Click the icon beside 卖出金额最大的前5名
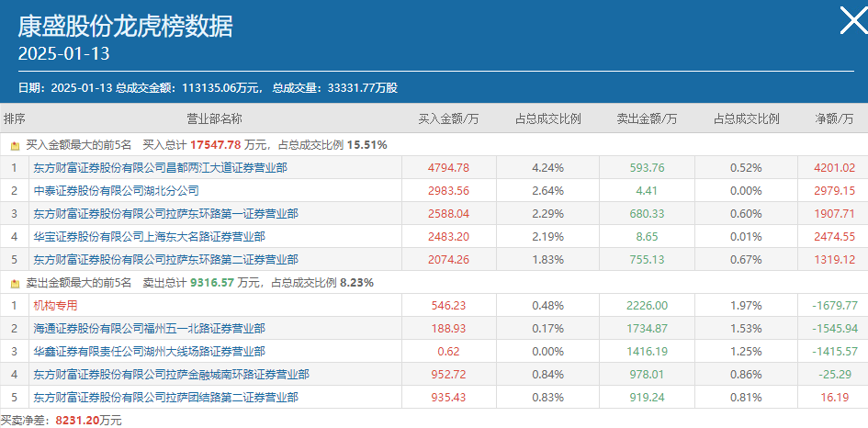This screenshot has width=868, height=428. tap(15, 284)
